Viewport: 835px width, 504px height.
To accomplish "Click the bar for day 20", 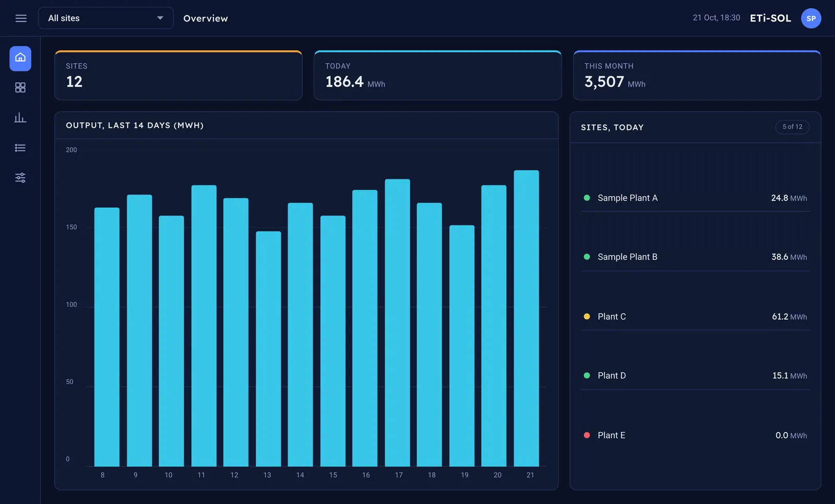I will pyautogui.click(x=494, y=326).
